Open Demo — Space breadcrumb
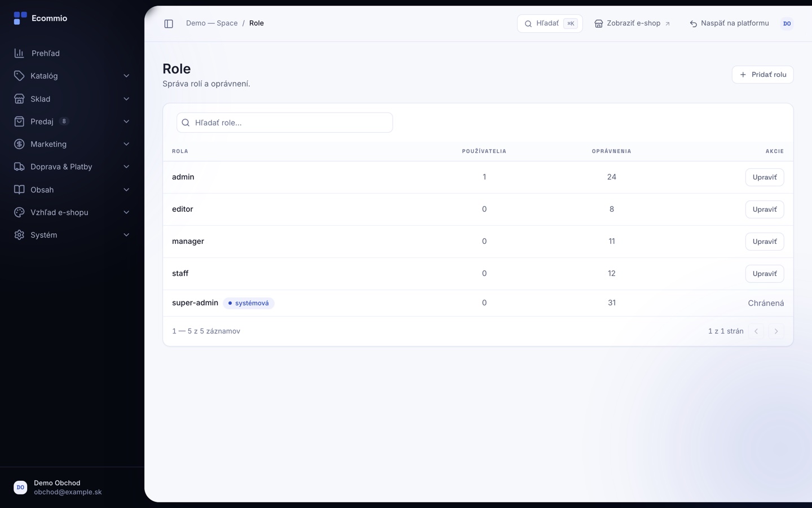The image size is (812, 508). point(212,23)
